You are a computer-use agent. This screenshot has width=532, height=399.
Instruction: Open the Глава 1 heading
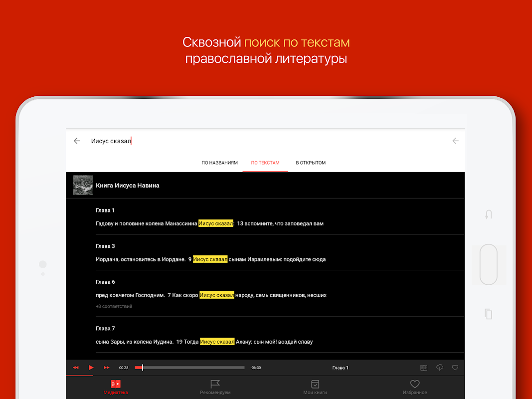coord(105,210)
